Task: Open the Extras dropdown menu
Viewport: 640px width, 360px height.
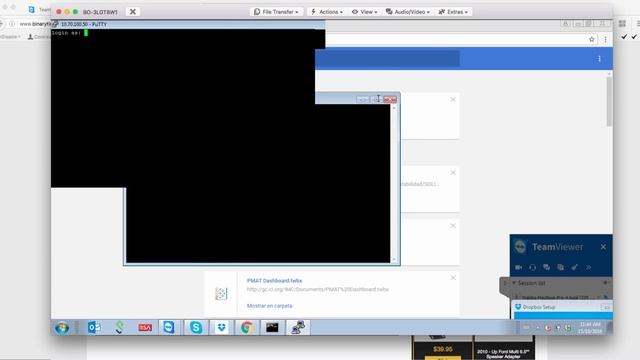Action: (x=453, y=12)
